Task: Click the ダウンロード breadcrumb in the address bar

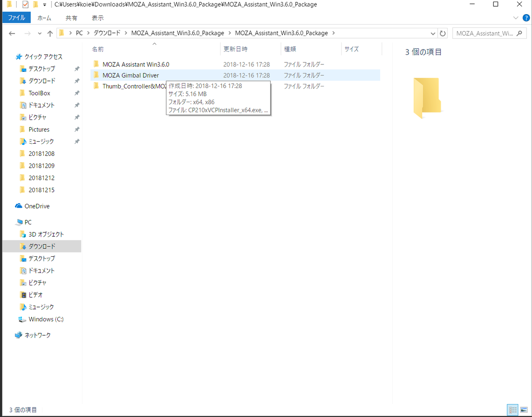Action: coord(107,33)
